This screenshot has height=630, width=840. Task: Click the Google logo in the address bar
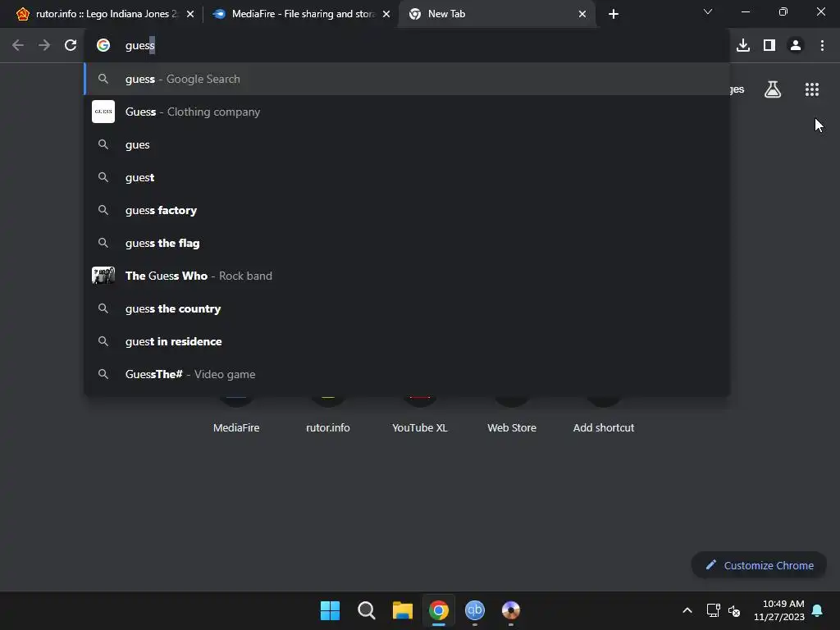(x=103, y=46)
